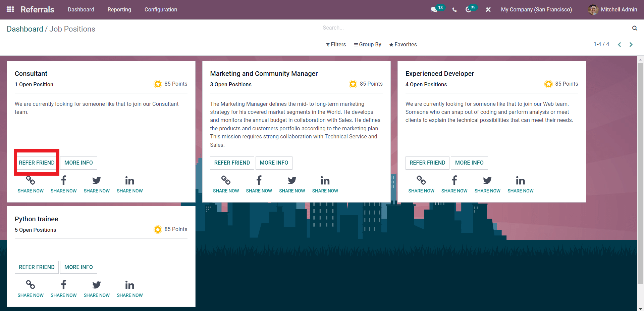Click the vertical scrollbar thumb
Image resolution: width=644 pixels, height=311 pixels.
640,173
